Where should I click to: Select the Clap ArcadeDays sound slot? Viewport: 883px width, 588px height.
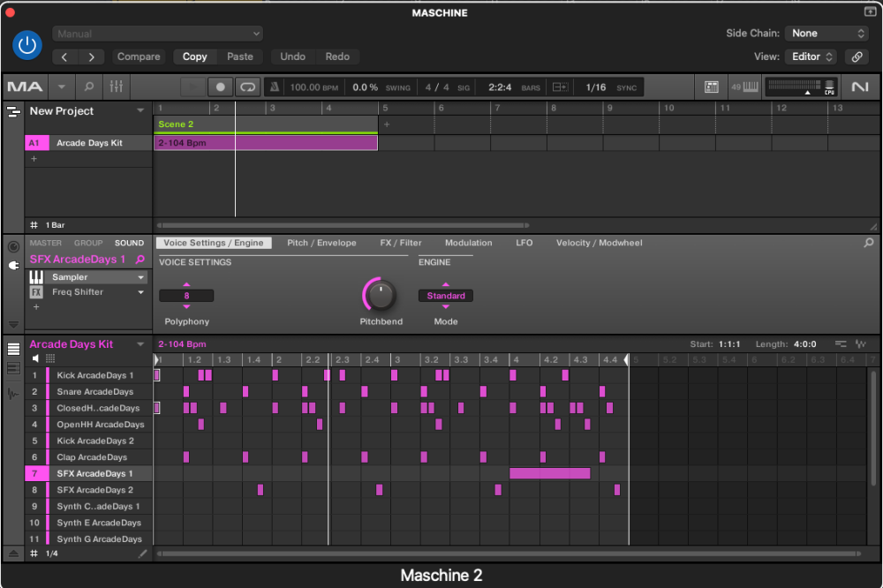(92, 457)
